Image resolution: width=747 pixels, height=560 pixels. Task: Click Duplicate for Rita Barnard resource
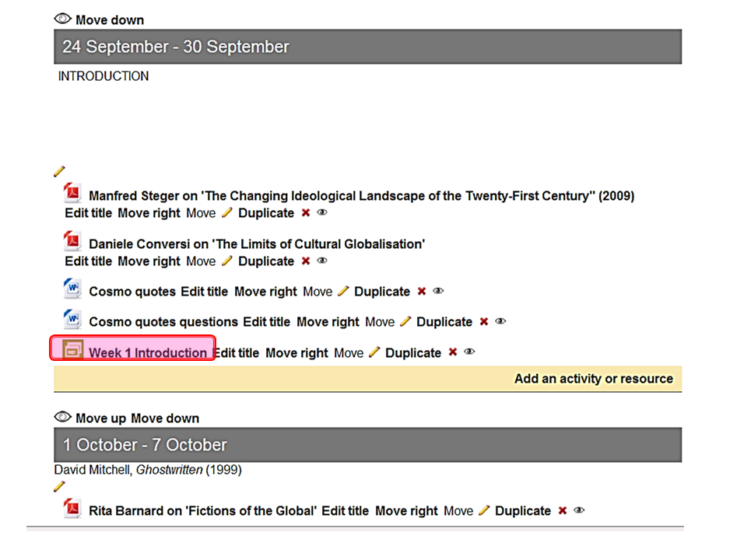[x=523, y=511]
